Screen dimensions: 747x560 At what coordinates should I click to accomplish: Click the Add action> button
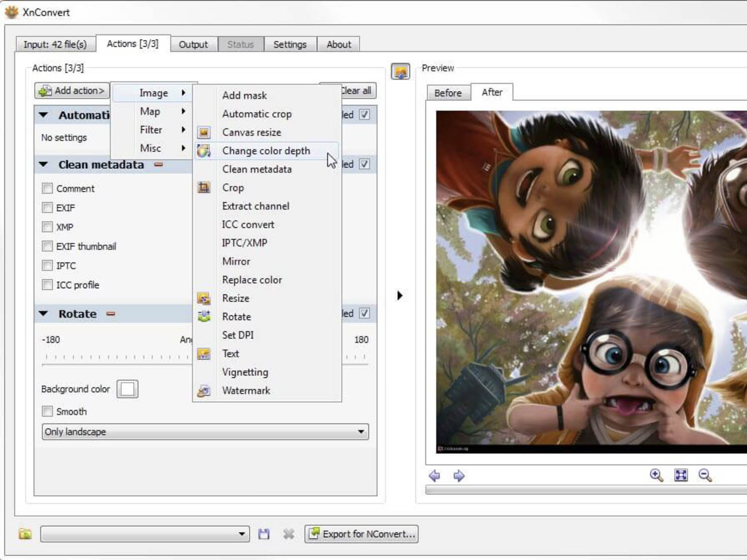[72, 91]
